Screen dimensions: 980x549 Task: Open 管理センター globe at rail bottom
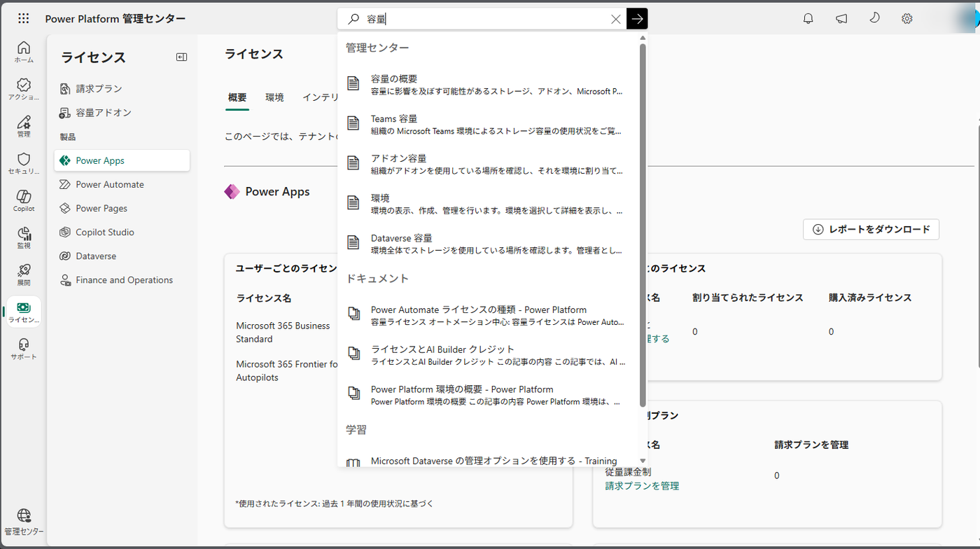pos(24,522)
